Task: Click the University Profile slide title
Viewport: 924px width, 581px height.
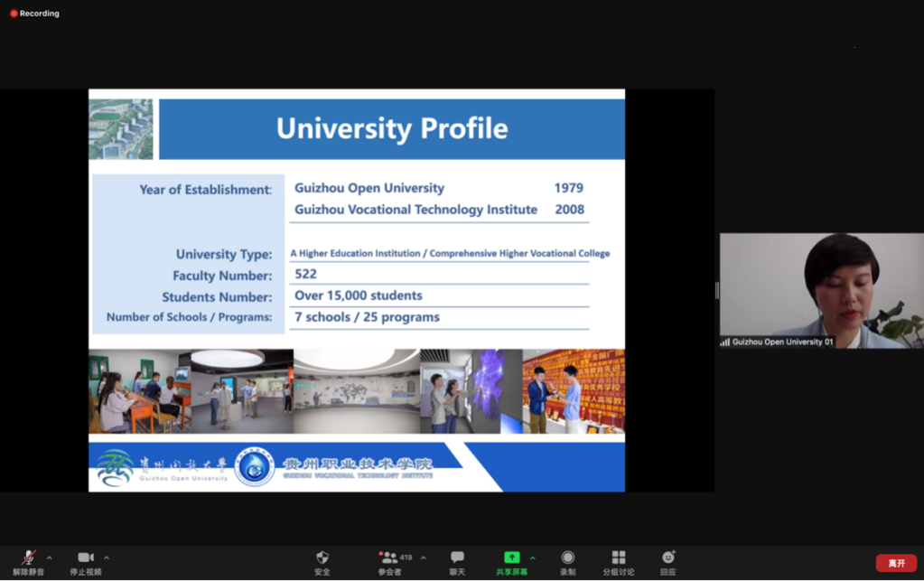Action: (392, 128)
